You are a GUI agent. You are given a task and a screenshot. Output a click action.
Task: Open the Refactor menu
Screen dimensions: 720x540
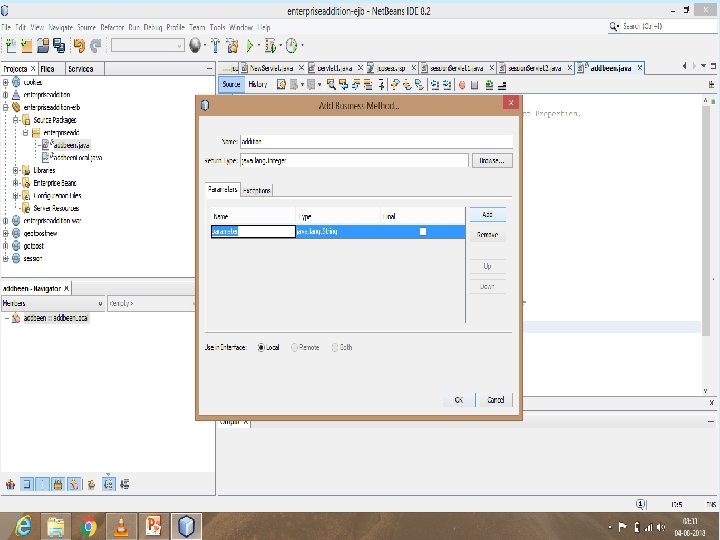tap(112, 27)
